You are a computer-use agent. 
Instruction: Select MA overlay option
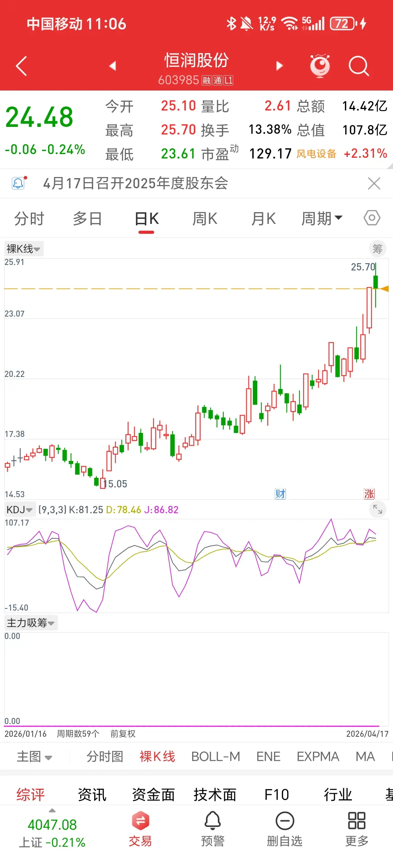[365, 757]
